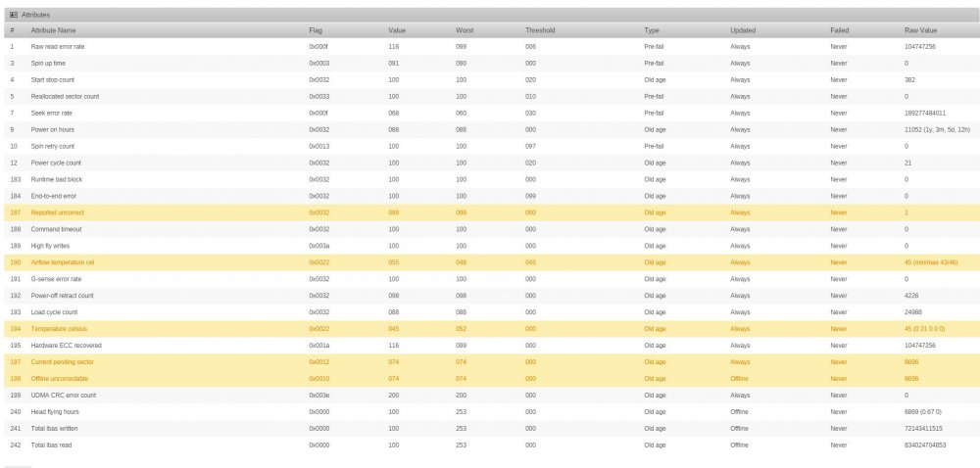This screenshot has height=468, width=980.
Task: Click the Attributes panel header icon
Action: click(x=14, y=15)
